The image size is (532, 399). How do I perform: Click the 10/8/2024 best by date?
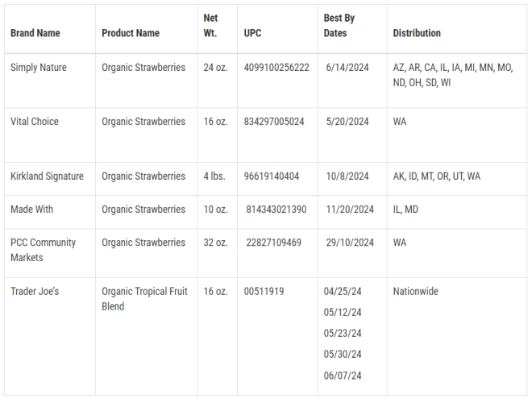(347, 177)
